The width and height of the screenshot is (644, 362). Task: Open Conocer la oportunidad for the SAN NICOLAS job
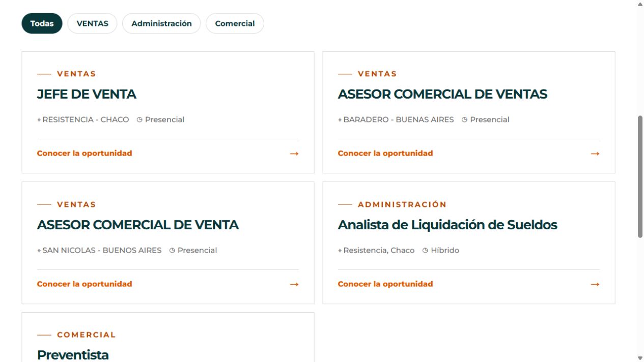85,284
